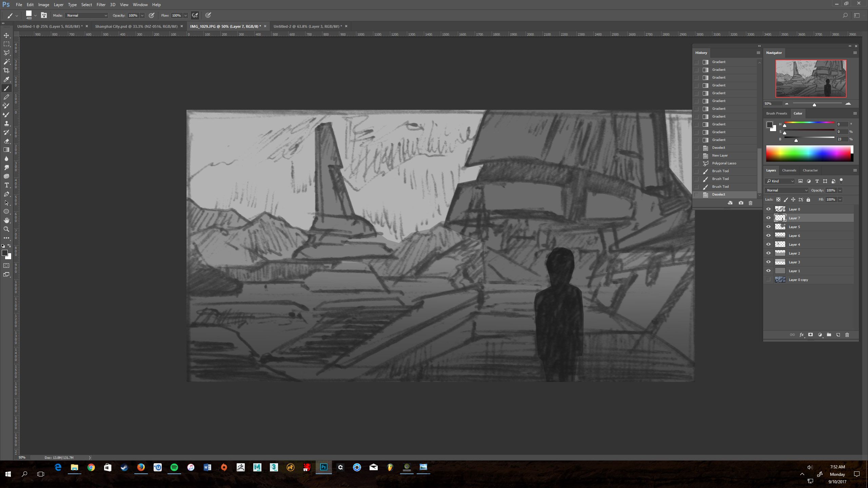The height and width of the screenshot is (488, 868).
Task: Select the Ellipse shape tool
Action: tap(6, 211)
